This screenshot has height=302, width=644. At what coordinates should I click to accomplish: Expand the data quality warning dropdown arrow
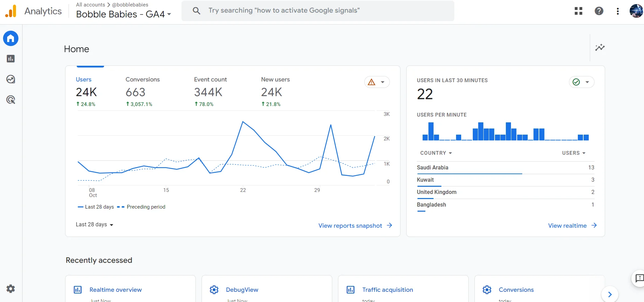click(383, 82)
